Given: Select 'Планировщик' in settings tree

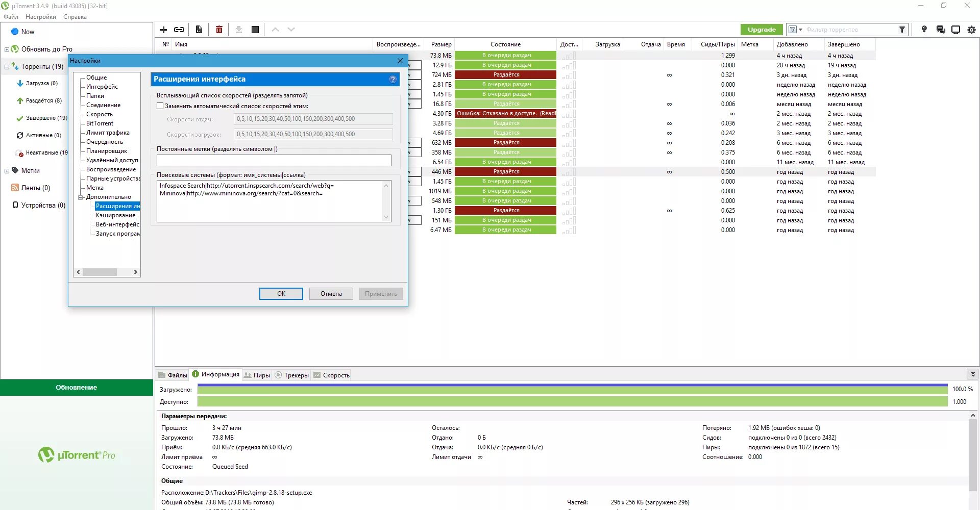Looking at the screenshot, I should click(107, 151).
